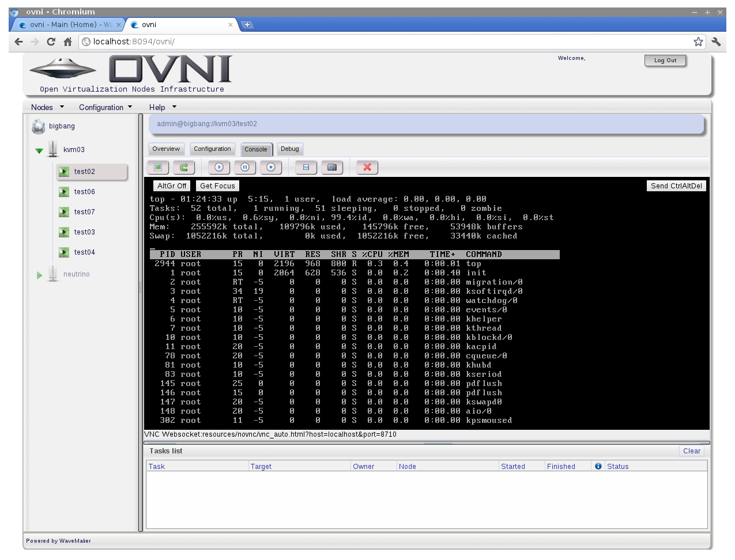Screen dimensions: 735x560
Task: Switch to the Debug tab
Action: (x=289, y=149)
